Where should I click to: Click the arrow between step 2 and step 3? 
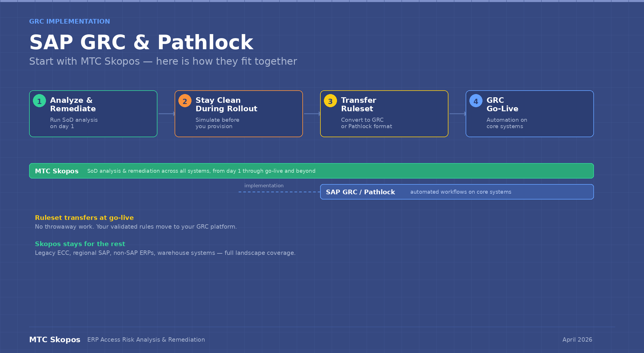click(311, 114)
